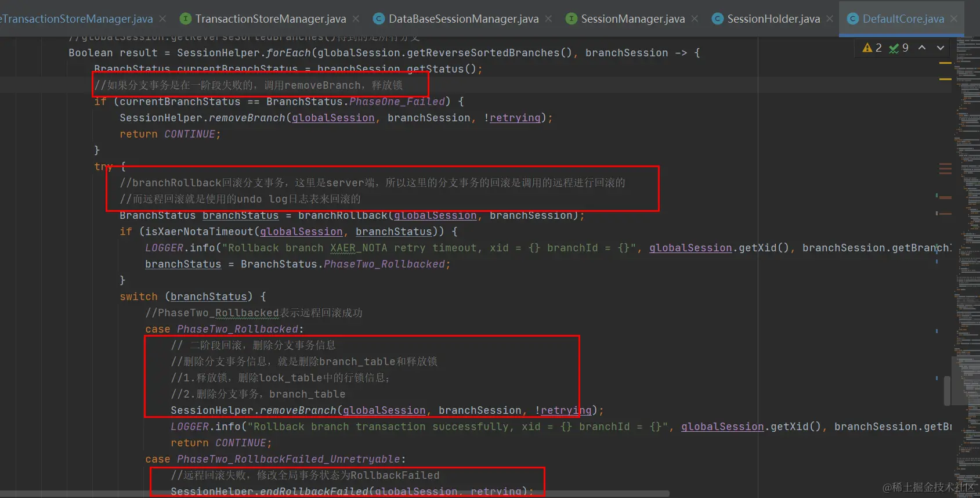
Task: Click the comment mentioning 'lock_table' row locks
Action: click(x=281, y=378)
